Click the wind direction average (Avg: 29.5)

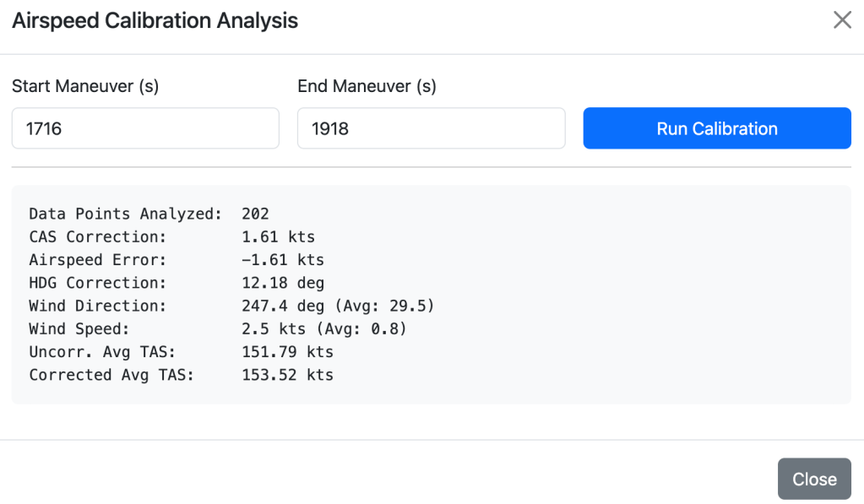point(384,306)
